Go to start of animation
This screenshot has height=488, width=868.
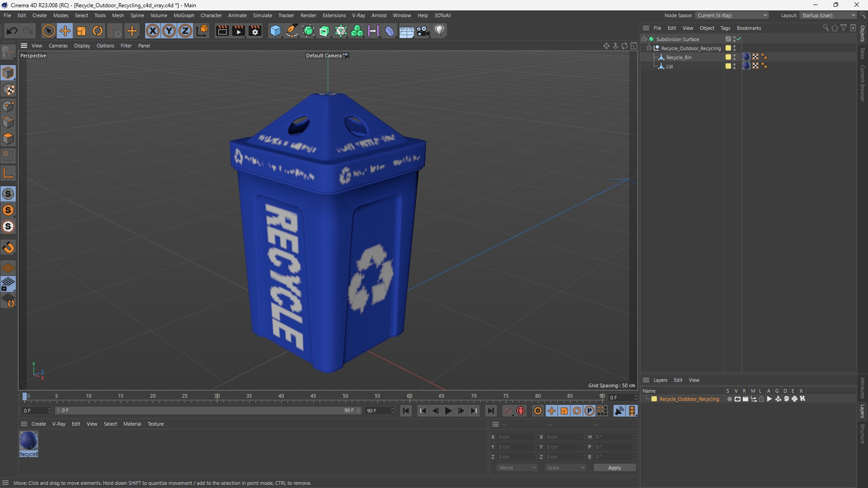(x=406, y=411)
